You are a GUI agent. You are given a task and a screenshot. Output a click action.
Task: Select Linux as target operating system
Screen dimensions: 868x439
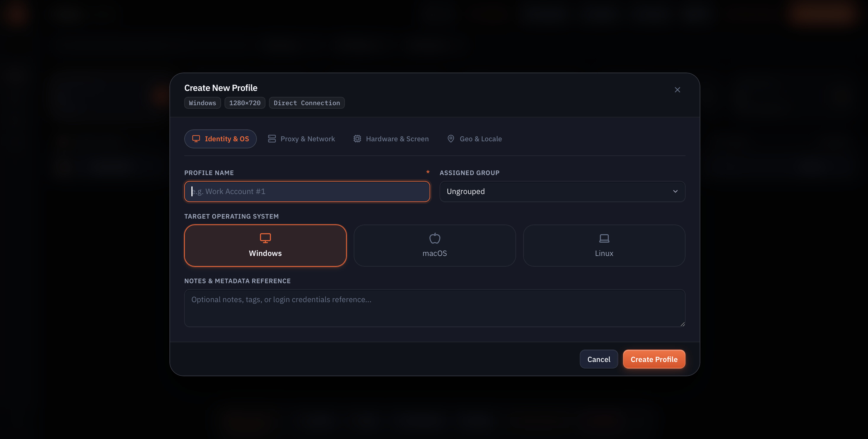tap(604, 245)
